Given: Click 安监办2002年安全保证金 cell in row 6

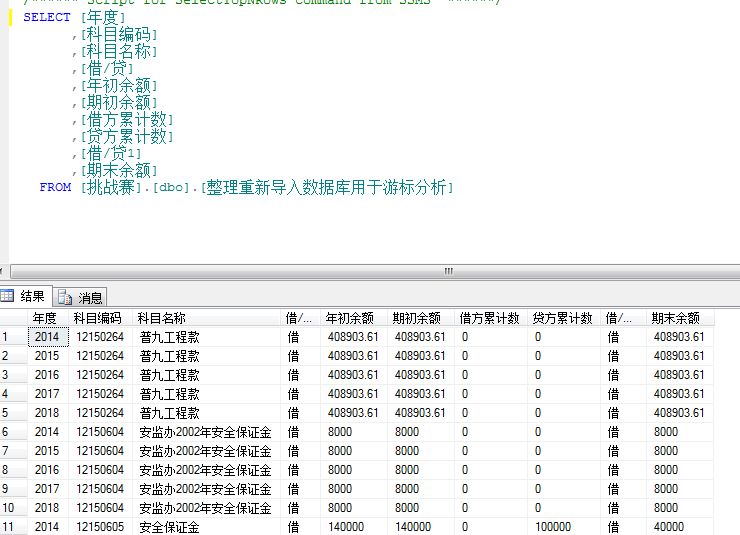Looking at the screenshot, I should [x=207, y=432].
